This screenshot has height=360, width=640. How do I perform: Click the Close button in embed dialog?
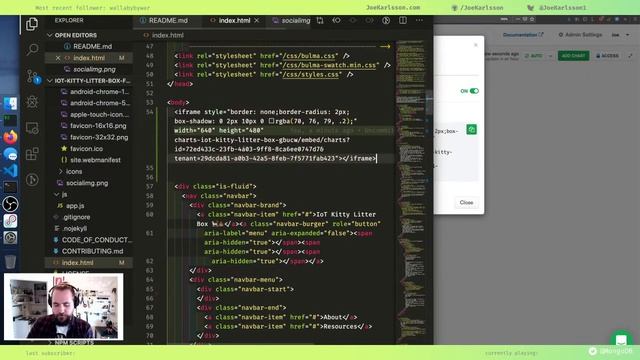pyautogui.click(x=466, y=202)
